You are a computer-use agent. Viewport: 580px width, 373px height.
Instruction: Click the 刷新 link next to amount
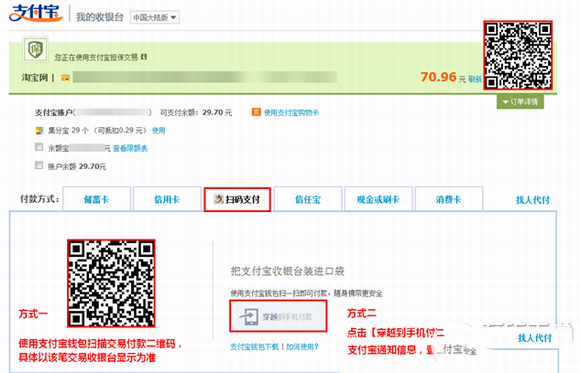click(x=475, y=79)
